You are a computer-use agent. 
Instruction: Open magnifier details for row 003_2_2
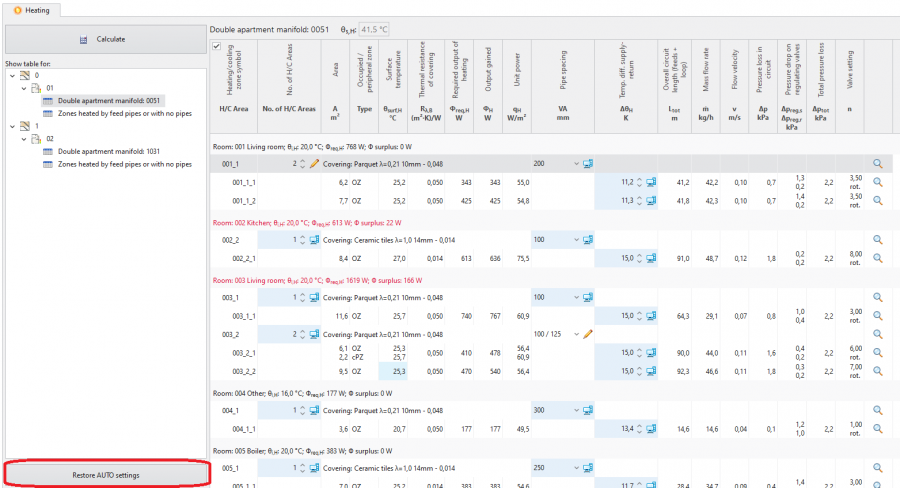click(x=877, y=370)
